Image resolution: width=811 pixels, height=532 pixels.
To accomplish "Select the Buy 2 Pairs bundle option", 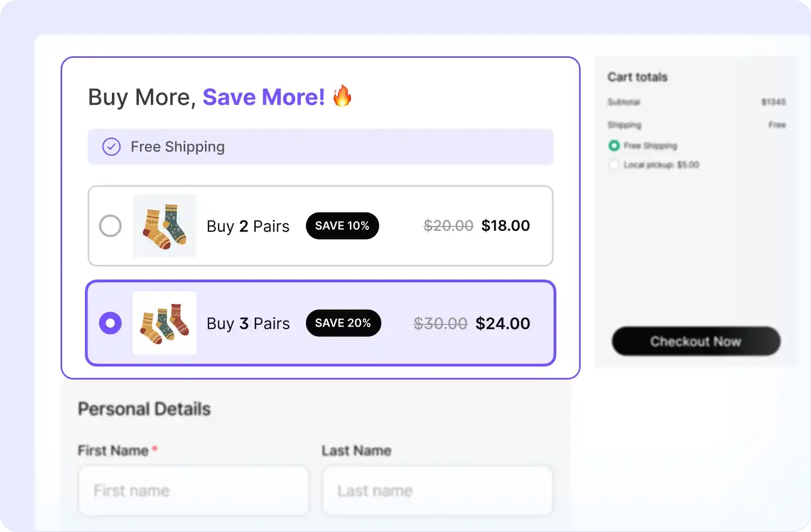I will point(110,226).
